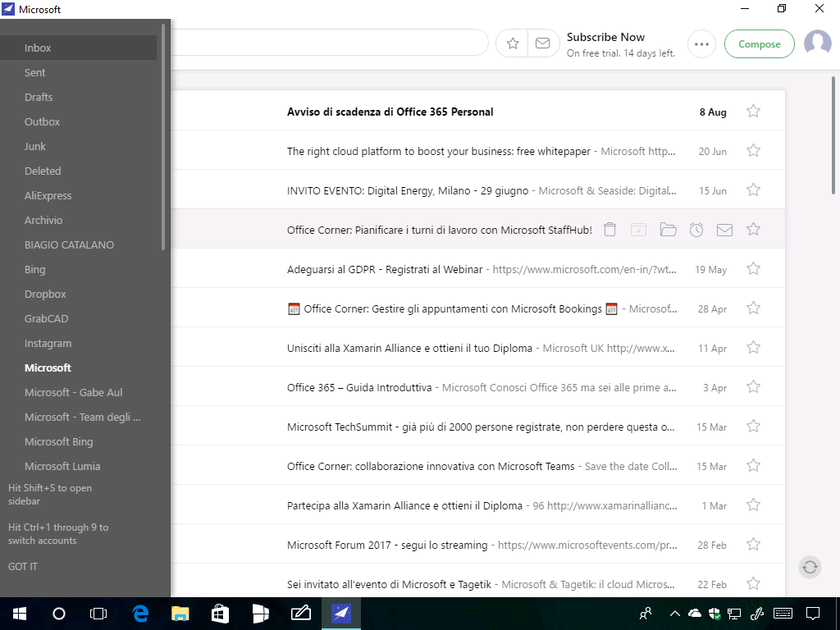Click the Compose button
Screen dimensions: 840x630
pyautogui.click(x=759, y=44)
